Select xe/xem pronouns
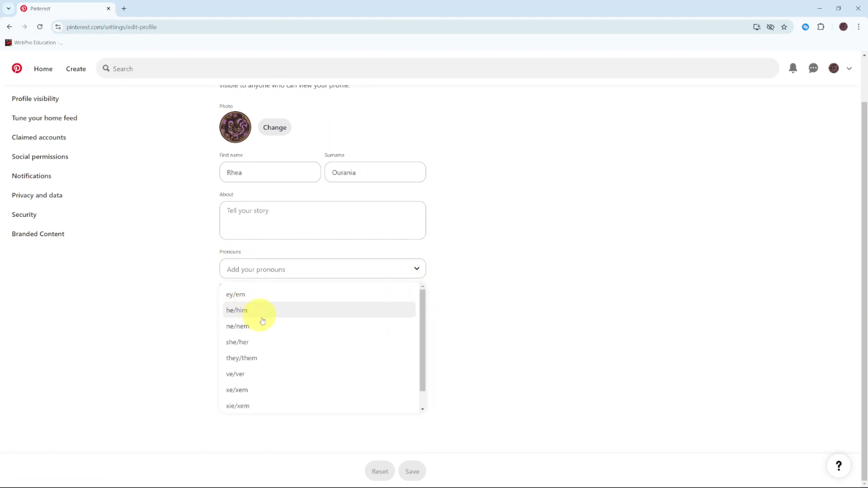The image size is (868, 488). pos(319,390)
